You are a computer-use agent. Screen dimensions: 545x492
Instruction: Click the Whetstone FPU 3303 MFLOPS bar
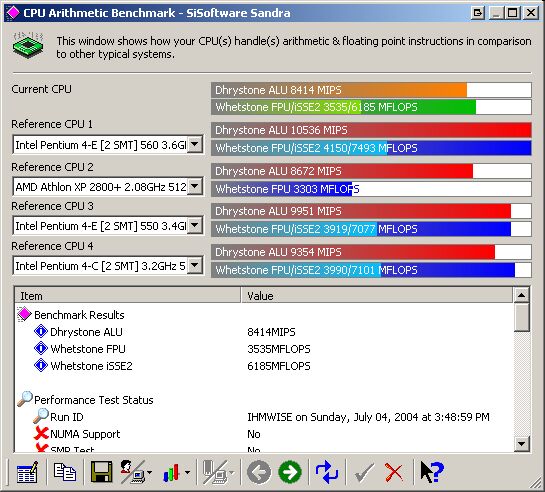point(371,189)
